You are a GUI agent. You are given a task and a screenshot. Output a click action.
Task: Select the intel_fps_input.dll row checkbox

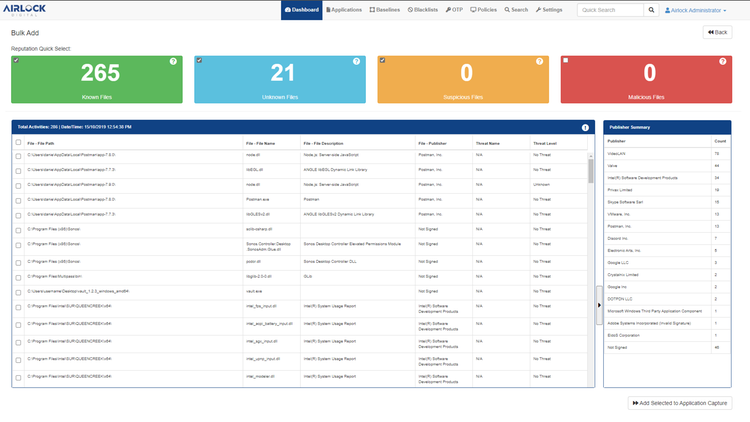click(18, 307)
